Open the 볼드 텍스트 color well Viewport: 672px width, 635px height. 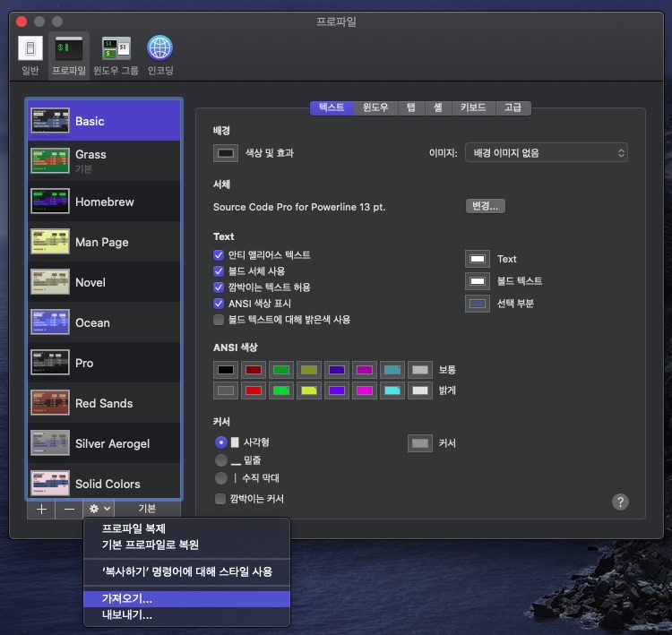click(x=478, y=281)
